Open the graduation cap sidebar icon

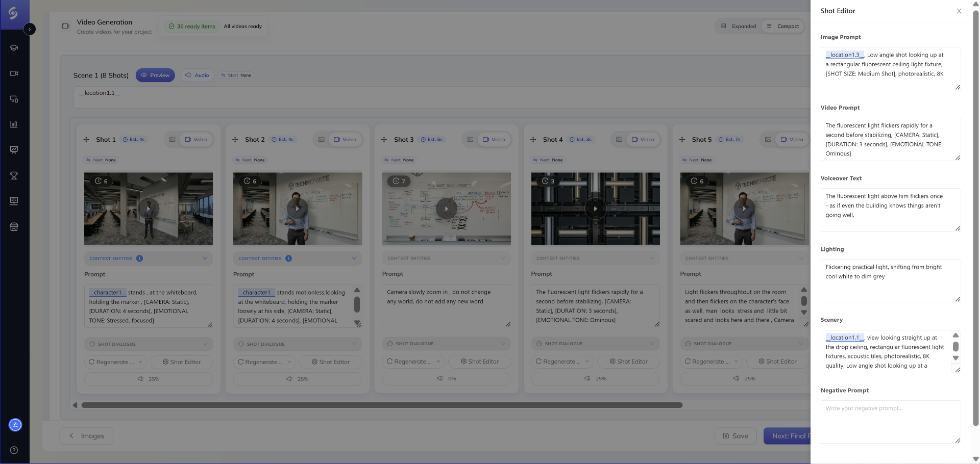(x=14, y=48)
